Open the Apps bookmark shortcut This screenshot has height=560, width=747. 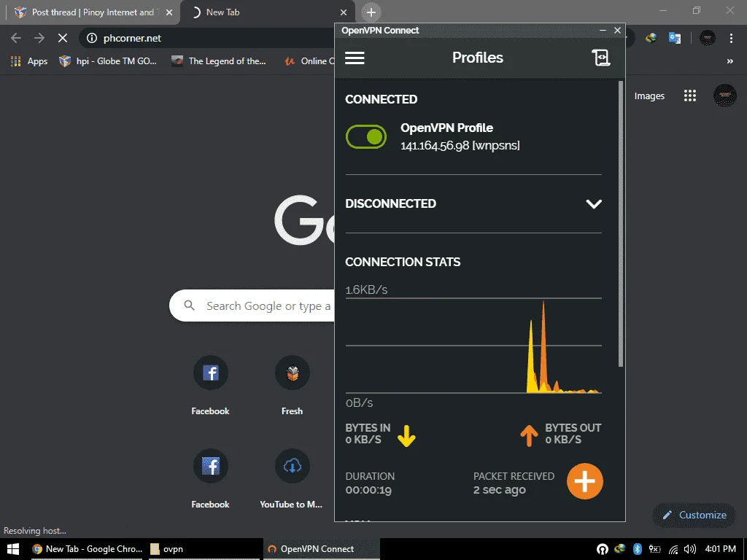(29, 61)
